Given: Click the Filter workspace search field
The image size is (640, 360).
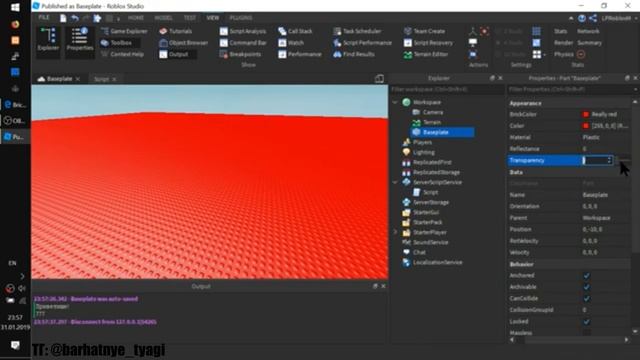Looking at the screenshot, I should click(447, 89).
